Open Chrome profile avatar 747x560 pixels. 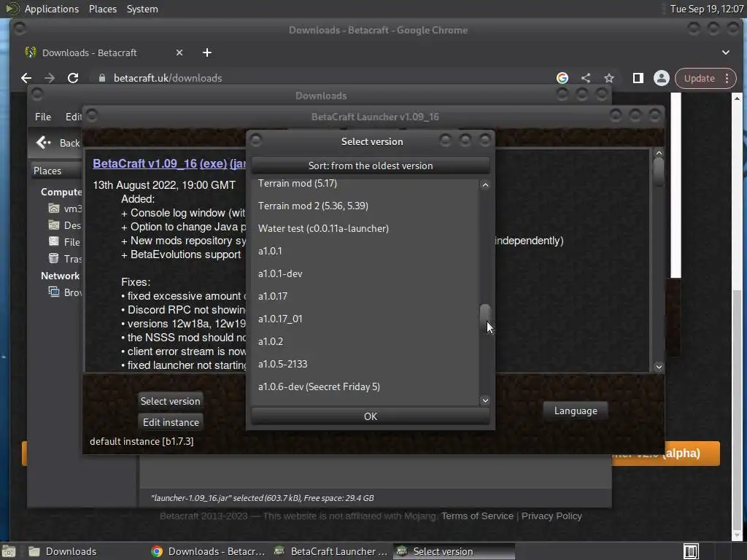[x=661, y=78]
